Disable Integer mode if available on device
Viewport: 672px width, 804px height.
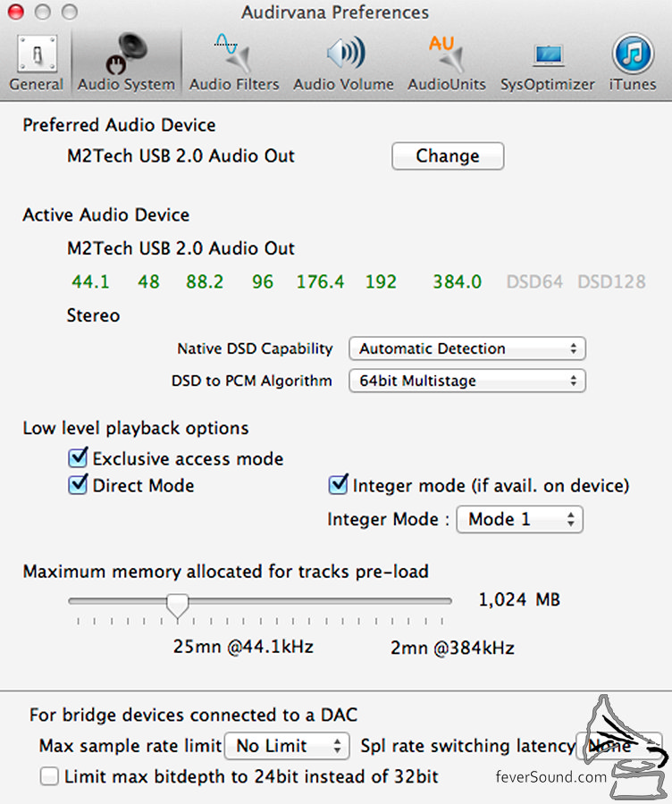coord(338,484)
